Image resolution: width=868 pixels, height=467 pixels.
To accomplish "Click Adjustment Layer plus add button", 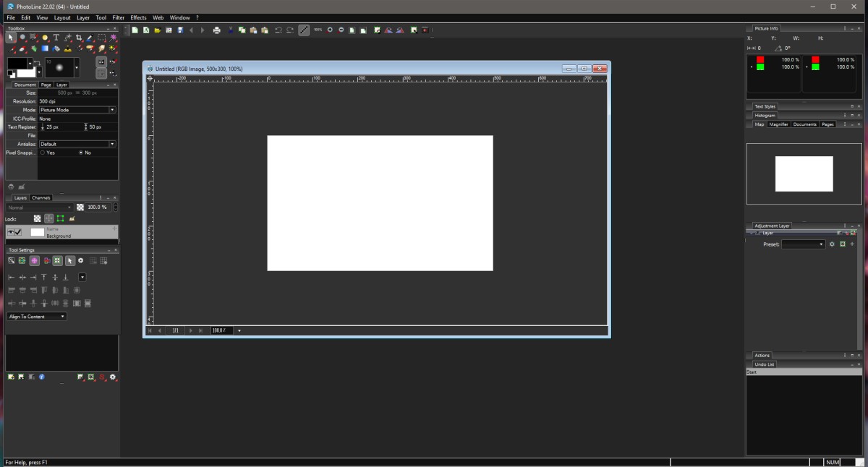I will [852, 244].
